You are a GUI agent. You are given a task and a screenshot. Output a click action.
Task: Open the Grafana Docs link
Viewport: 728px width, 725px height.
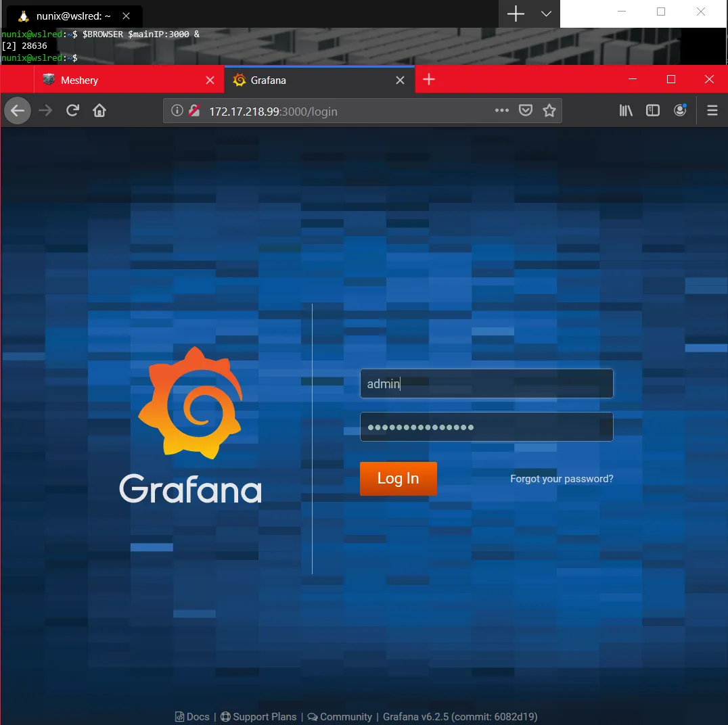pyautogui.click(x=197, y=716)
